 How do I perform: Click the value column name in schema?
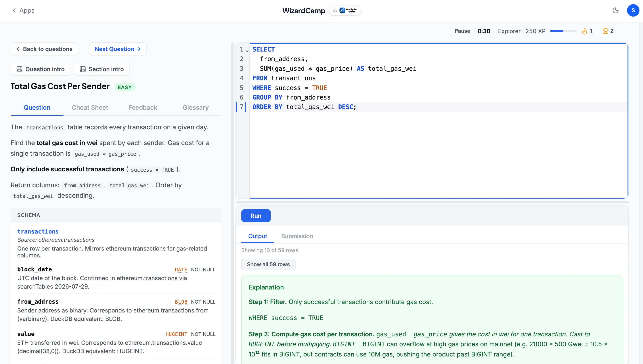tap(26, 334)
